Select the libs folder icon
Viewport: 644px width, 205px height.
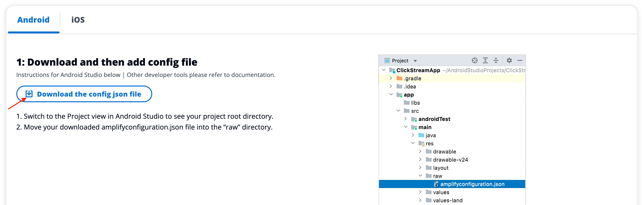407,102
